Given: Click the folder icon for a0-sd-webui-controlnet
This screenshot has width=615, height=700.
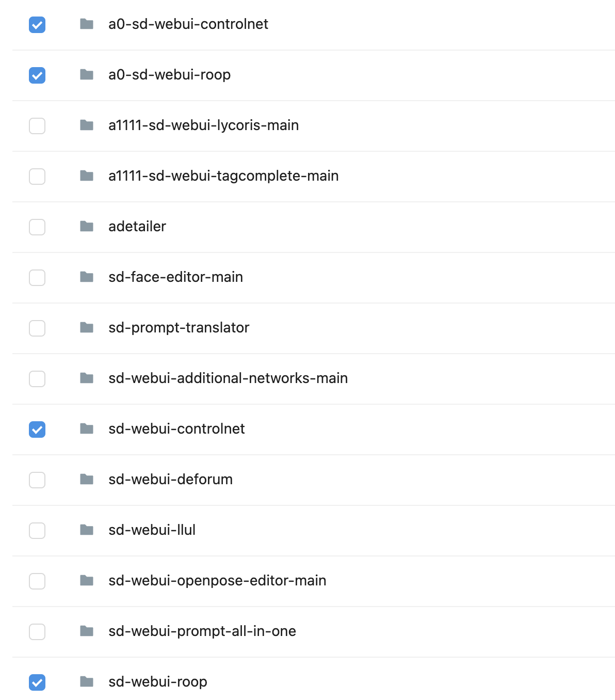Looking at the screenshot, I should coord(87,24).
